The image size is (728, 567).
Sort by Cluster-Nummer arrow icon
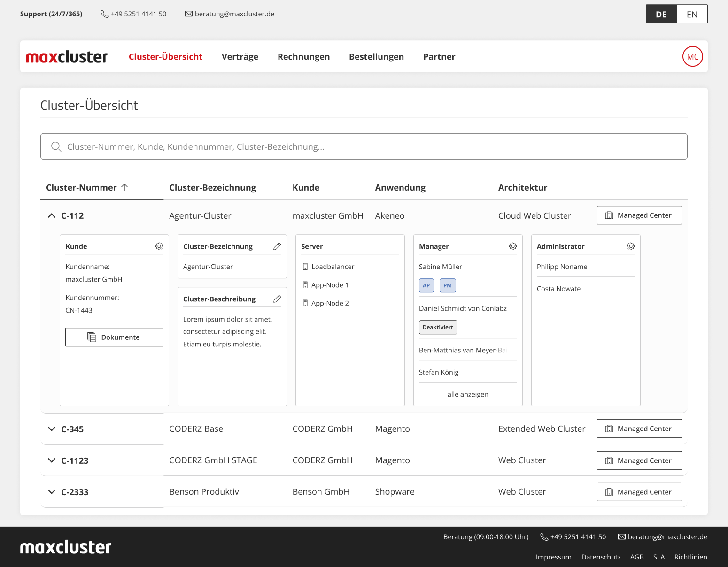pyautogui.click(x=124, y=187)
